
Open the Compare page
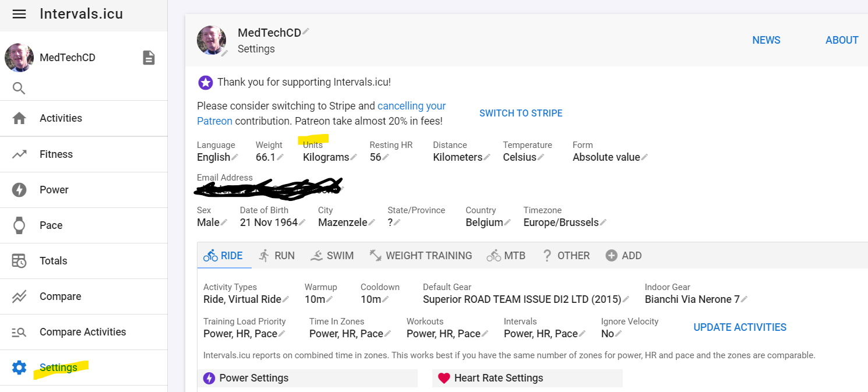click(84, 296)
